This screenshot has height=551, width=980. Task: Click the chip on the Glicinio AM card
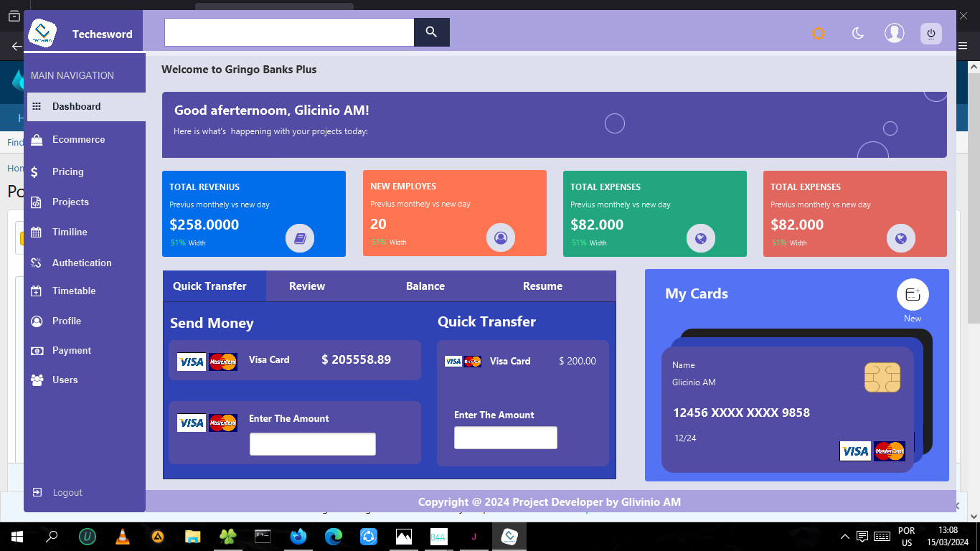click(x=882, y=377)
